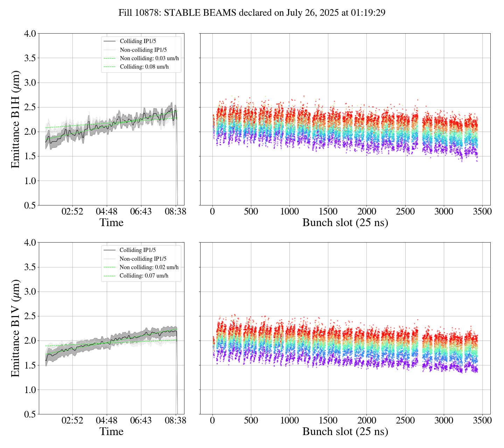Click the 3500 tick on top scatter plot axis

[x=482, y=212]
